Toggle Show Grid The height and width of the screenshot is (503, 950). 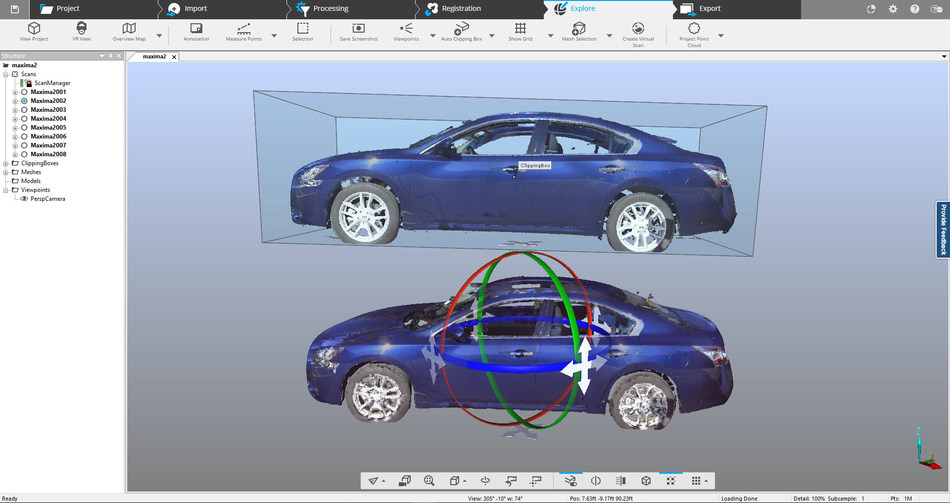pos(520,30)
